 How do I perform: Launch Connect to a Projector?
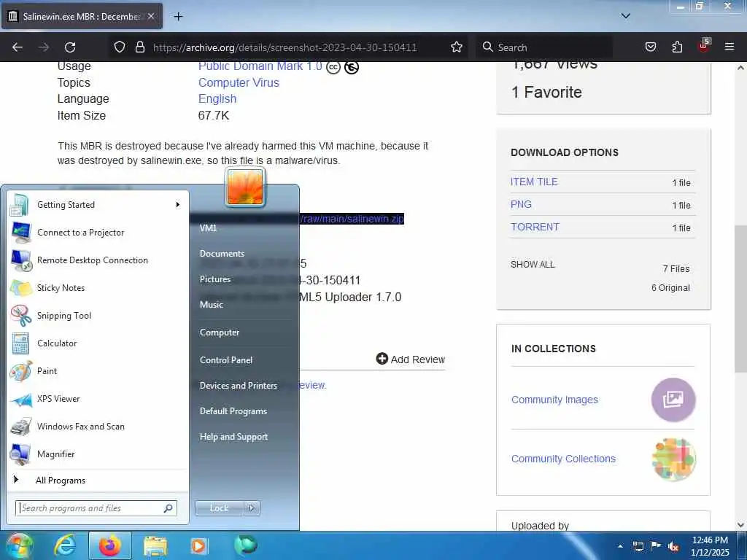[x=97, y=233]
